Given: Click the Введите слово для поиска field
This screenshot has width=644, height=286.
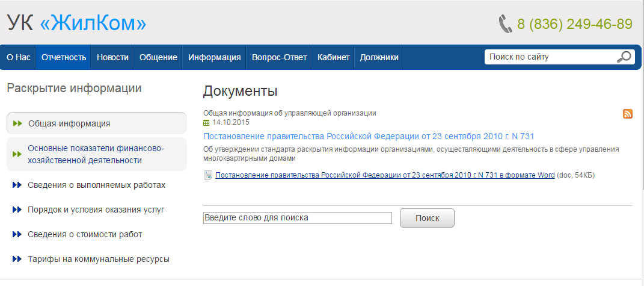Looking at the screenshot, I should point(298,218).
